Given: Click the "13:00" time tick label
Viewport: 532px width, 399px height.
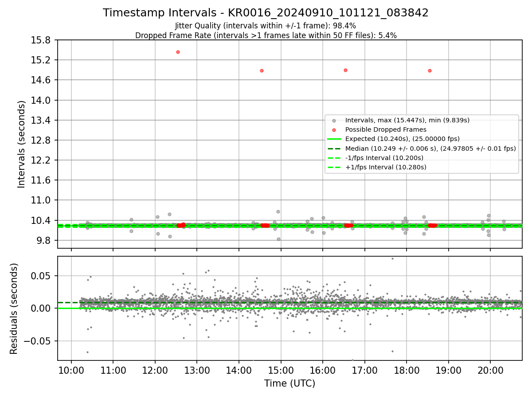Looking at the screenshot, I should point(197,370).
